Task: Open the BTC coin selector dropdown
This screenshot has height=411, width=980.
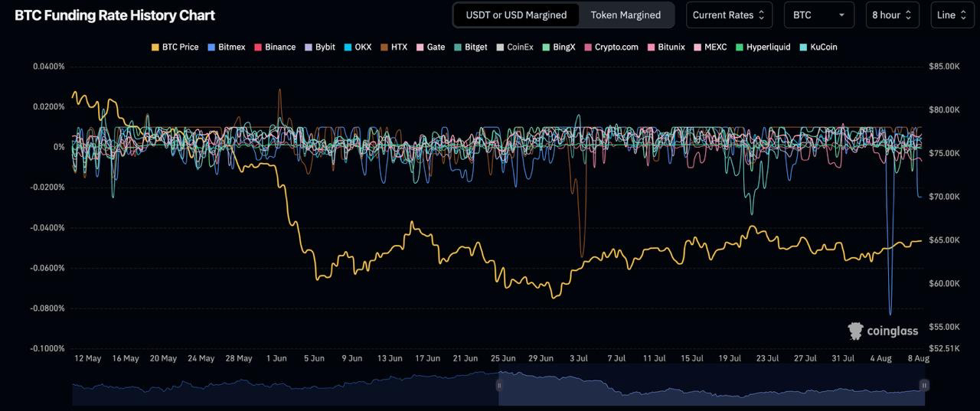Action: coord(821,15)
